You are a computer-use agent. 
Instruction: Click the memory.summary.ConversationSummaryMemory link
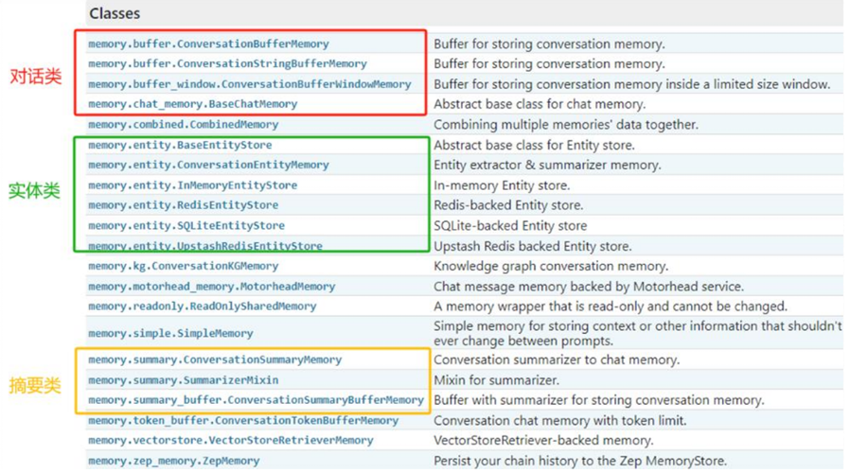click(215, 360)
